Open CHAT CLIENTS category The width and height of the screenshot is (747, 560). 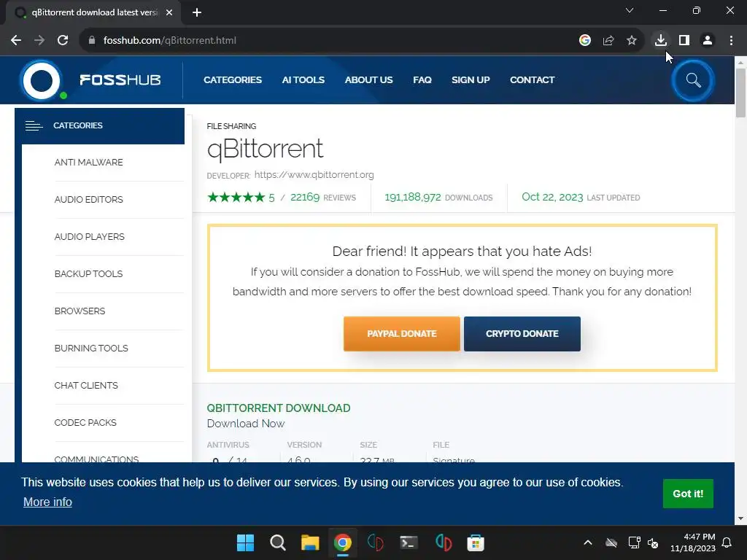(x=86, y=385)
